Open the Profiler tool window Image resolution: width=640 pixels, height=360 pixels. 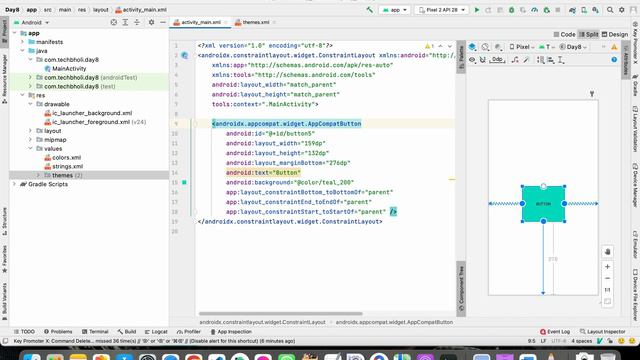189,332
